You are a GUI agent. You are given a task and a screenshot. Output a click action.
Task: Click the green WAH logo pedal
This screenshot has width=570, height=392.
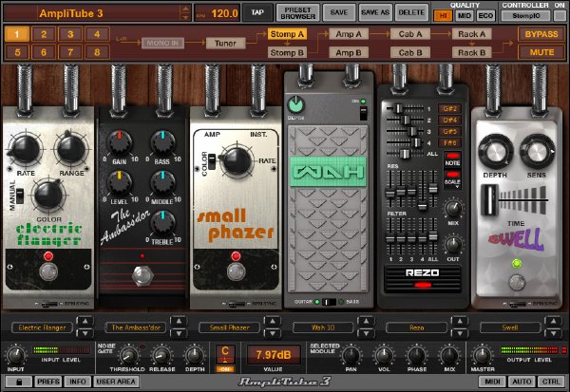coord(328,172)
